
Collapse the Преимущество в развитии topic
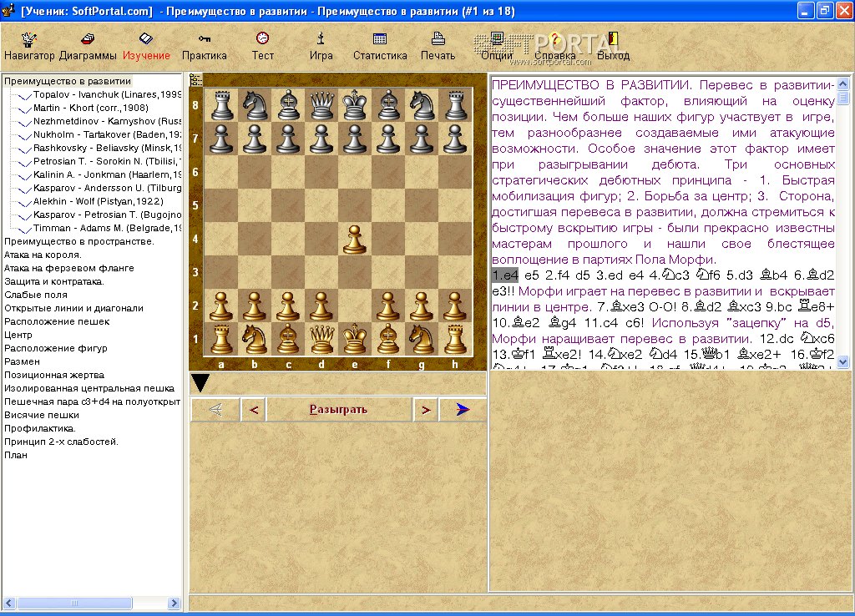pos(68,81)
